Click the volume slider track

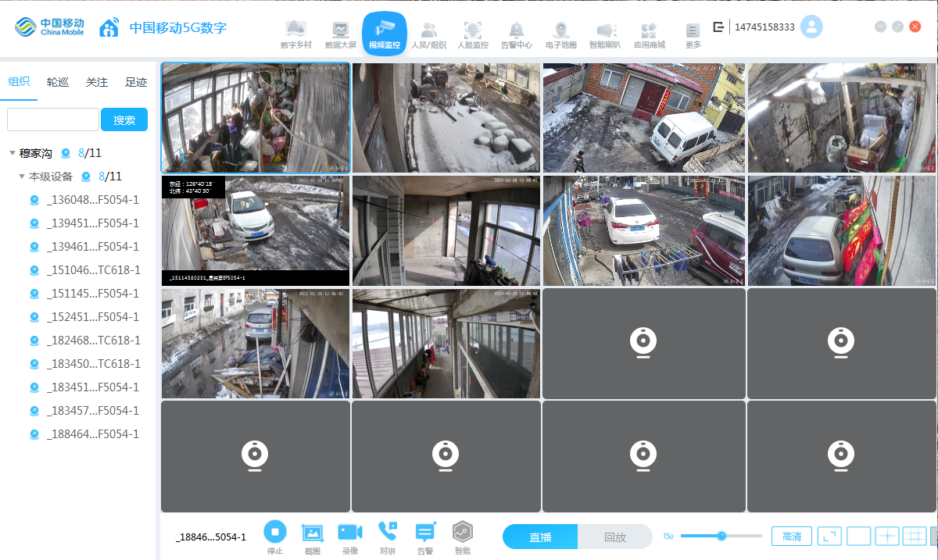(x=721, y=536)
